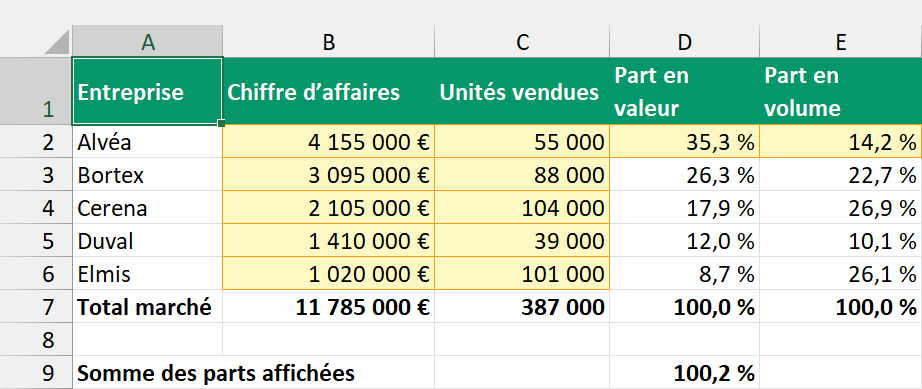Select the 14,2 % cell
Image resolution: width=922 pixels, height=389 pixels.
[x=841, y=142]
